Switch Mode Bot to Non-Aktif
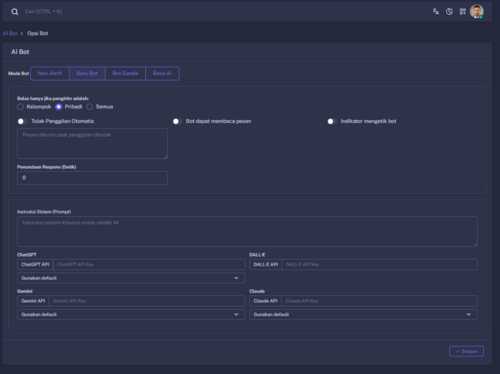Screen dimensions: 500x374 tap(50, 73)
